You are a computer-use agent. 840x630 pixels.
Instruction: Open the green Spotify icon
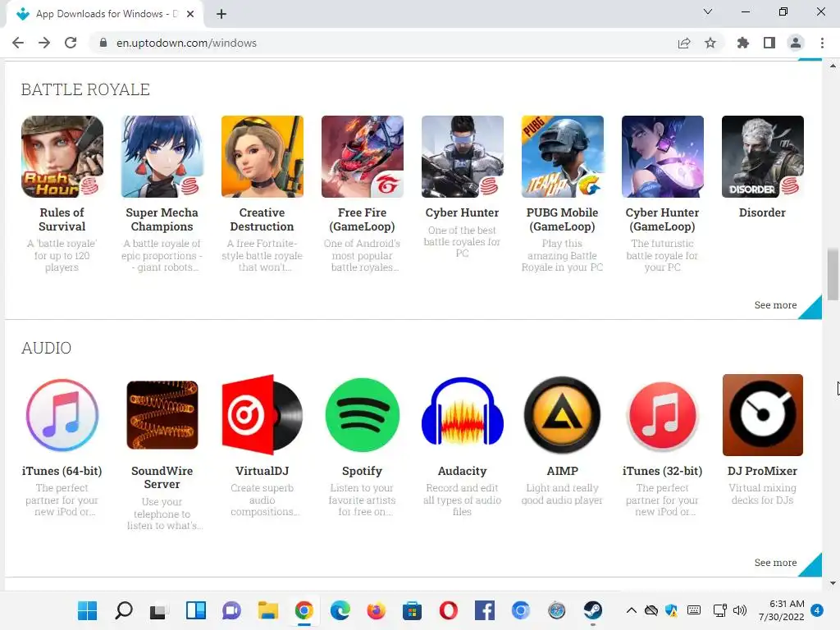(363, 415)
